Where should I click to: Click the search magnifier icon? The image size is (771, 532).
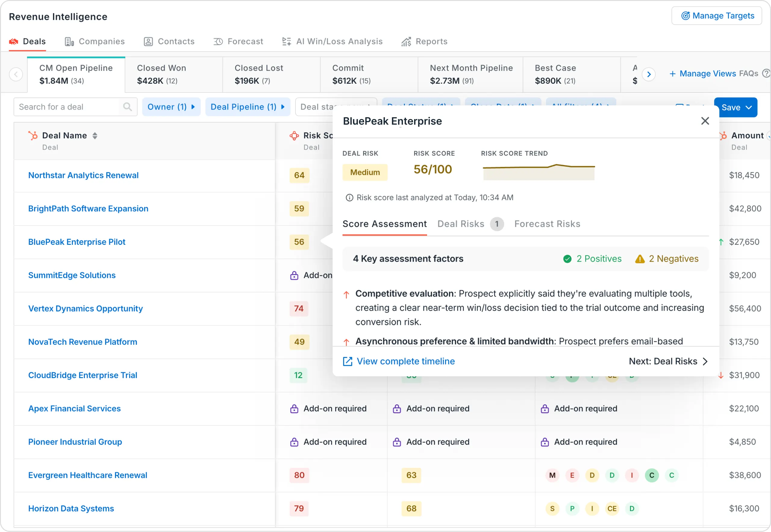point(127,107)
